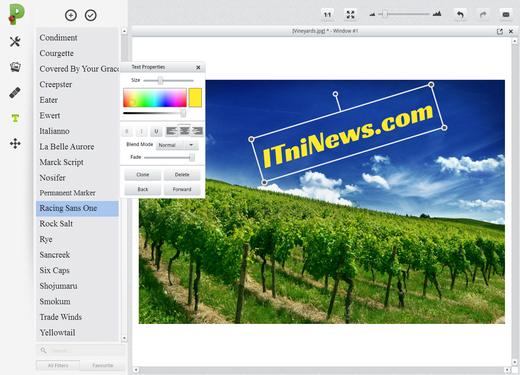Set zoom to 1:1 actual size
The width and height of the screenshot is (520, 375).
(328, 15)
